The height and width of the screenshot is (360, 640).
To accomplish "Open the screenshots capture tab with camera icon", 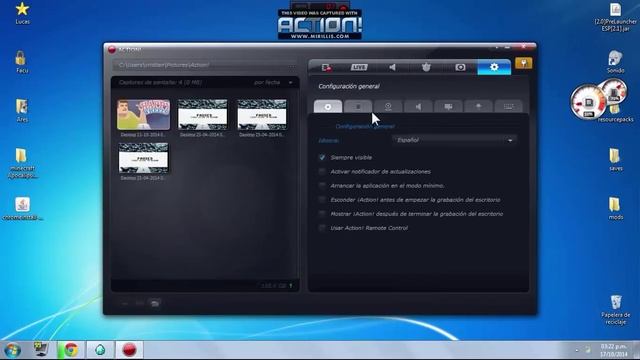I will pyautogui.click(x=460, y=67).
